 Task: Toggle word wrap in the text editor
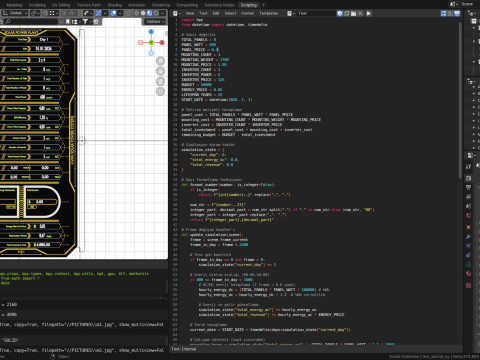450,13
